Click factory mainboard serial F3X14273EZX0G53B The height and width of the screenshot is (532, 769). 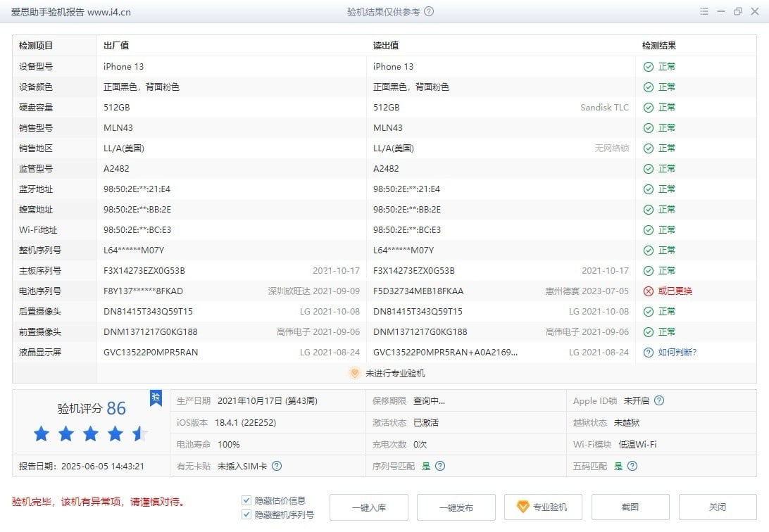144,271
